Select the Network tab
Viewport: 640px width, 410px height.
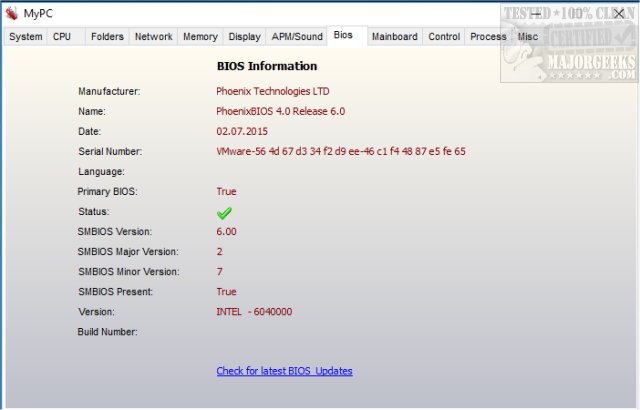point(153,37)
